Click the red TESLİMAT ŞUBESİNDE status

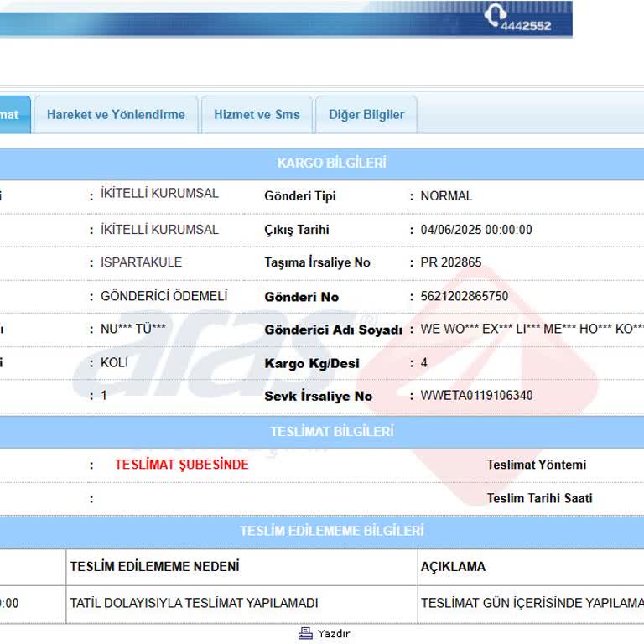181,465
